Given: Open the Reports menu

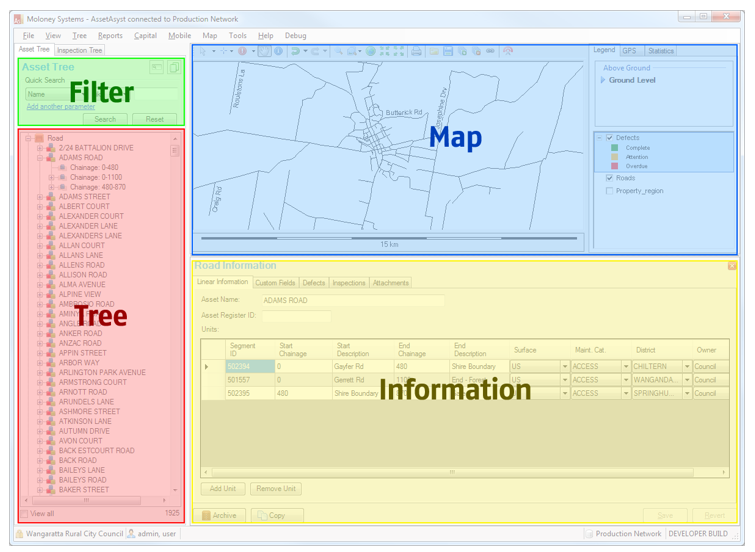Looking at the screenshot, I should pyautogui.click(x=110, y=36).
